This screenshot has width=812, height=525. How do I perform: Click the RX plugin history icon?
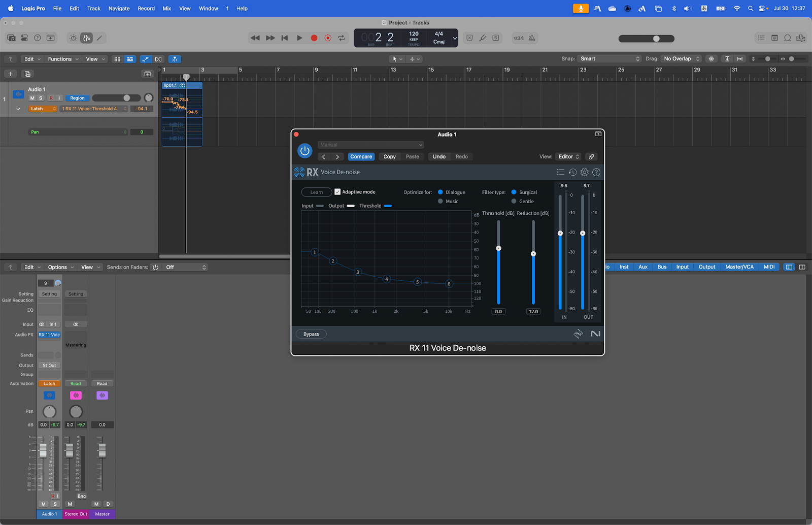click(572, 172)
